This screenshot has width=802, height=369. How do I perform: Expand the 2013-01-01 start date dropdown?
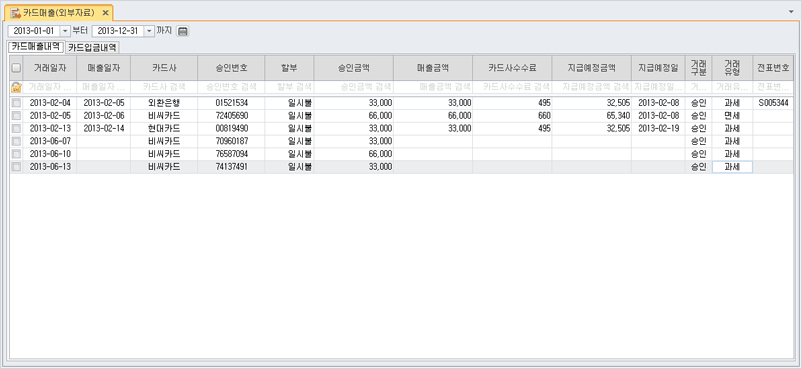tap(64, 31)
